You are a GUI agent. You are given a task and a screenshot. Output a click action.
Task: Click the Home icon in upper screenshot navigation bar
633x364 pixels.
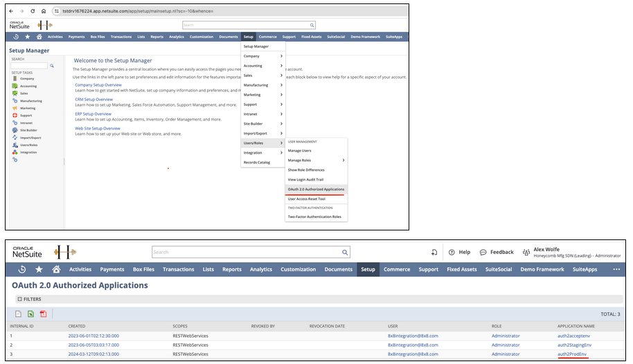coord(39,37)
